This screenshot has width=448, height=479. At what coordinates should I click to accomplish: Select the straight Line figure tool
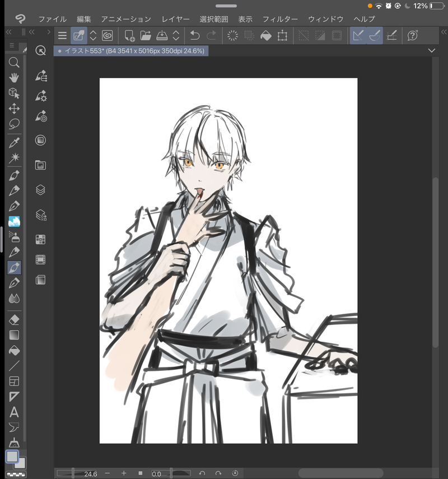point(14,366)
